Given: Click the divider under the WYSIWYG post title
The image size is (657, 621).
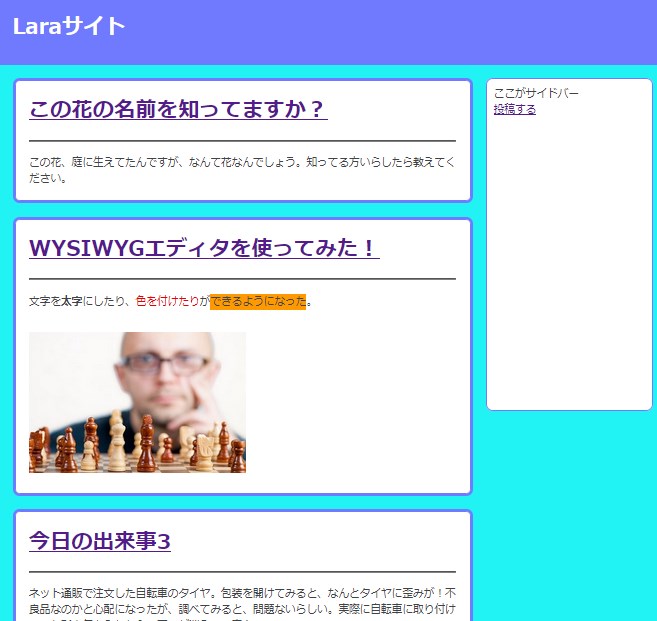Looking at the screenshot, I should click(x=242, y=278).
